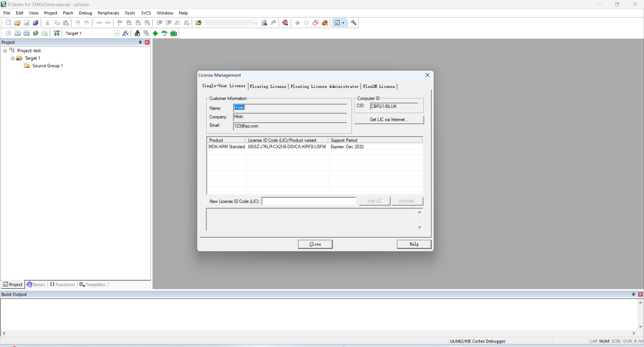The image size is (644, 347).
Task: Pin the Build Output panel
Action: coord(633,294)
